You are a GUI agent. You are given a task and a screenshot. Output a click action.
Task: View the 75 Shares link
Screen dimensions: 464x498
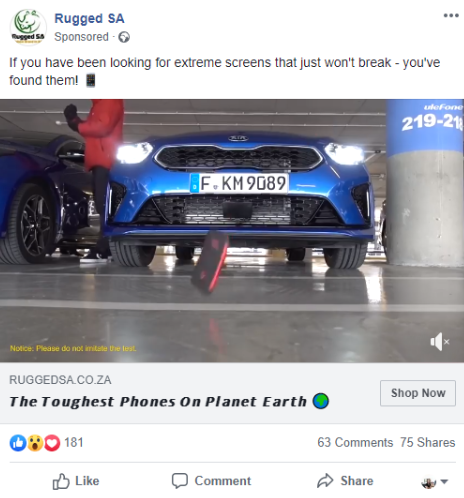pos(428,443)
